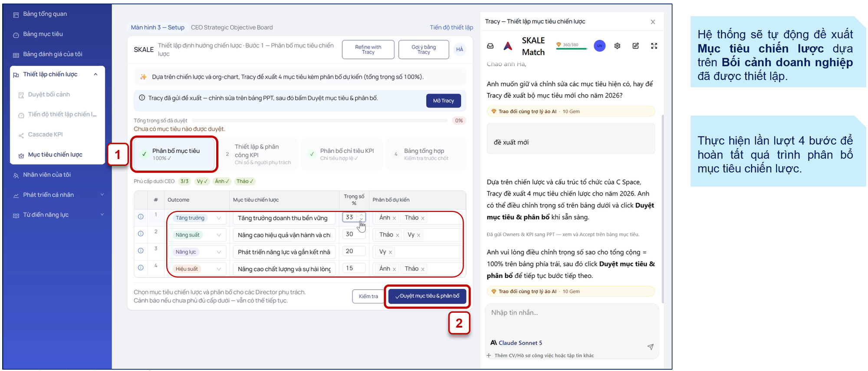
Task: Expand the Tracy panel to fullscreen
Action: pyautogui.click(x=654, y=46)
